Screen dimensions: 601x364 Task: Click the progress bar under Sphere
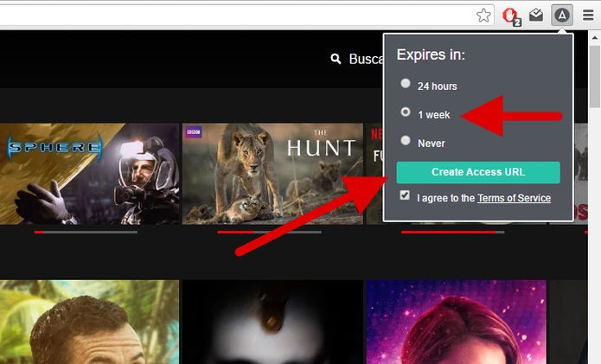[86, 233]
